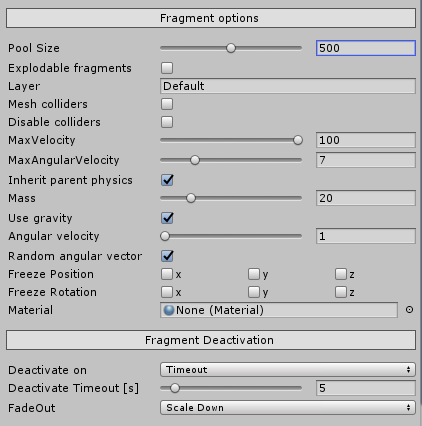Select the Deactivate Timeout value field

[x=366, y=388]
